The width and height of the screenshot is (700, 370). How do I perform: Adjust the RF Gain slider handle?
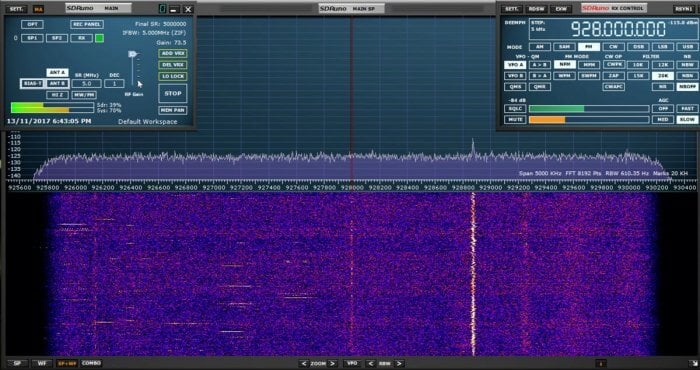point(132,54)
